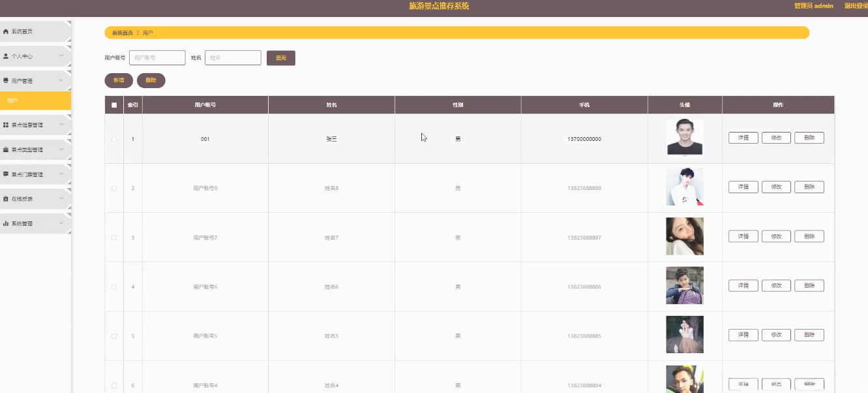Click 系统首页 in the breadcrumb
Viewport: 868px width, 393px height.
(122, 33)
